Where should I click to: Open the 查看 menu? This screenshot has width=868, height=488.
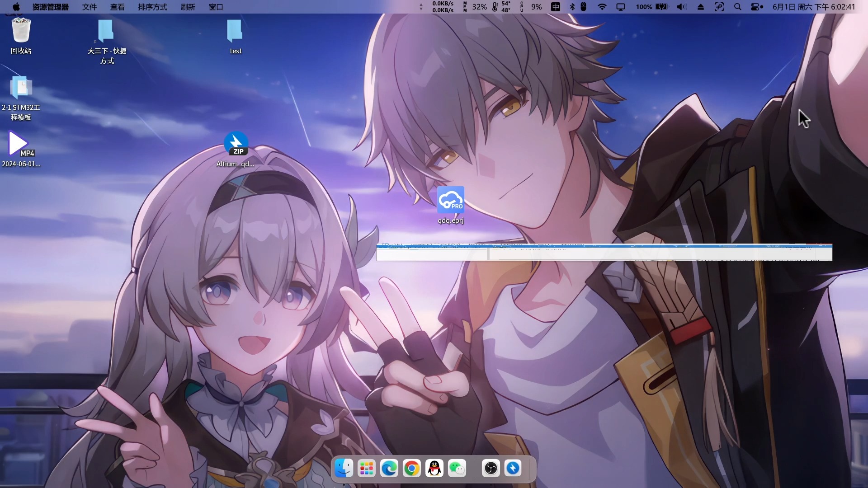pos(117,7)
